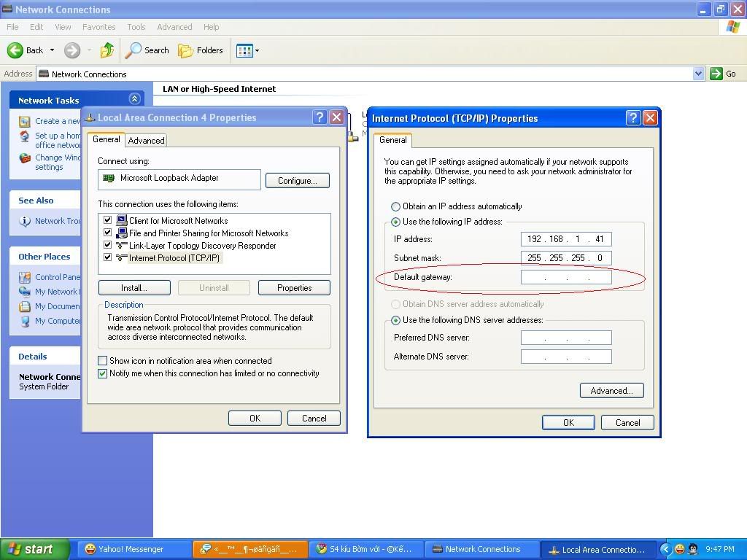
Task: Click Properties button in connection dialog
Action: (x=294, y=287)
